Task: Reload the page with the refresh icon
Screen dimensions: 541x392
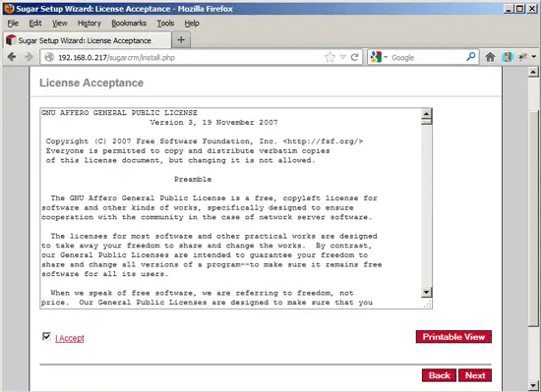Action: tap(354, 57)
